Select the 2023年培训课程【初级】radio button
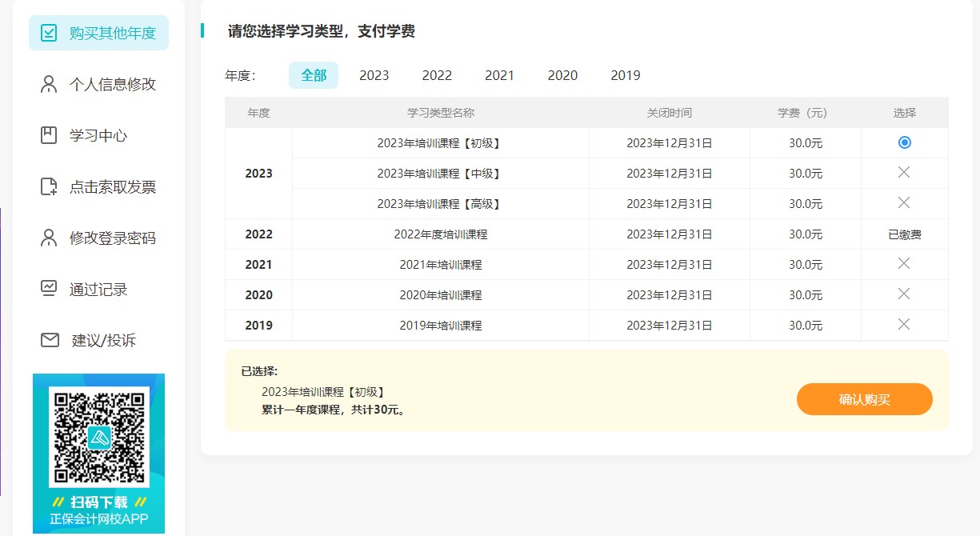The image size is (980, 536). [904, 142]
